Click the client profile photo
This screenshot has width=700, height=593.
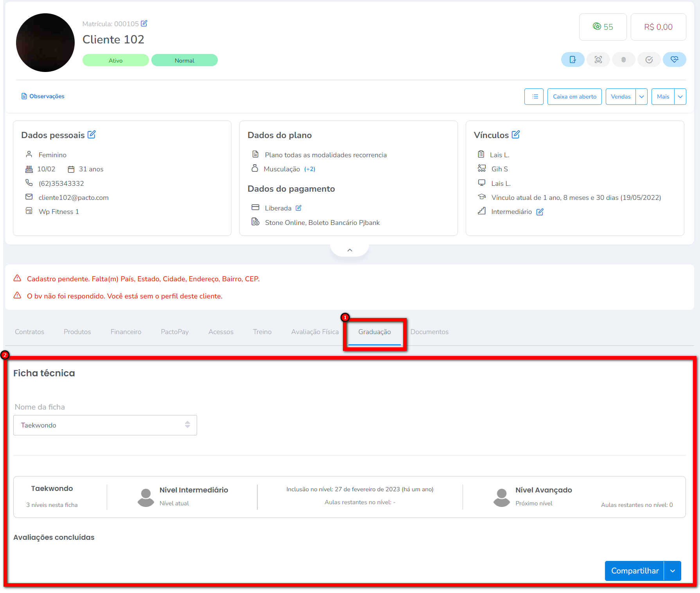[x=45, y=43]
